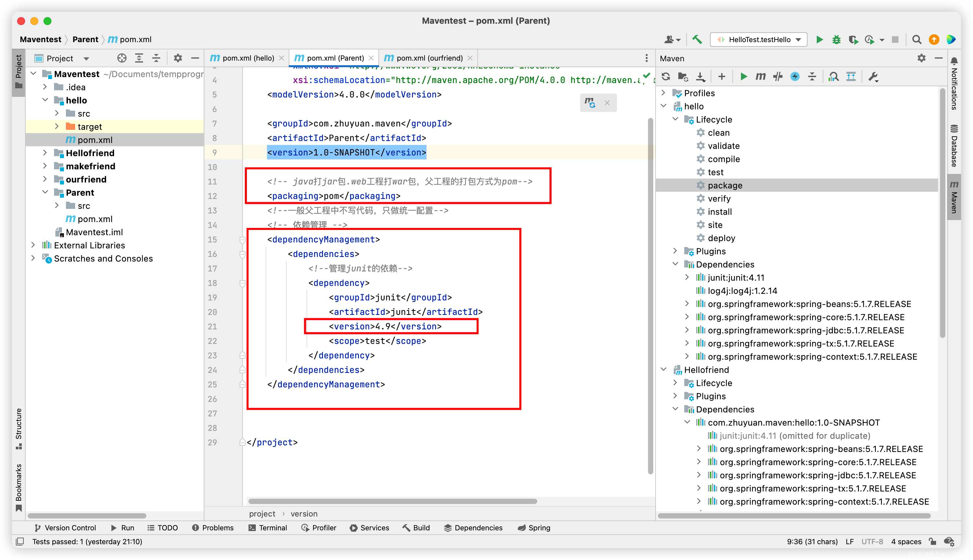Click IDE update orange arrow icon
973x560 pixels.
coord(934,40)
